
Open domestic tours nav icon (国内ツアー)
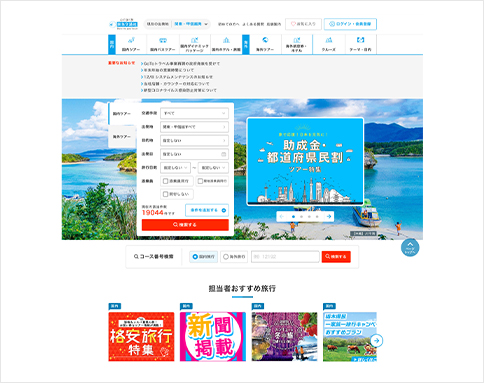131,40
